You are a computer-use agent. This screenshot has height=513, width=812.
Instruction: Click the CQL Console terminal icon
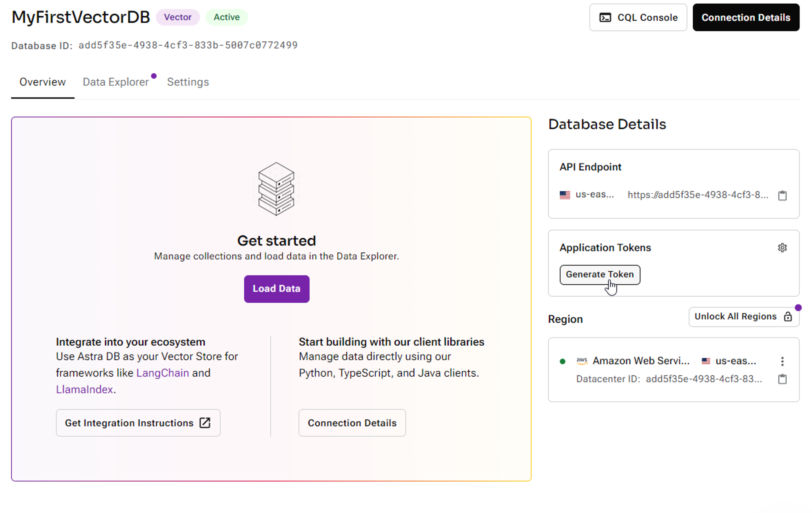point(606,17)
